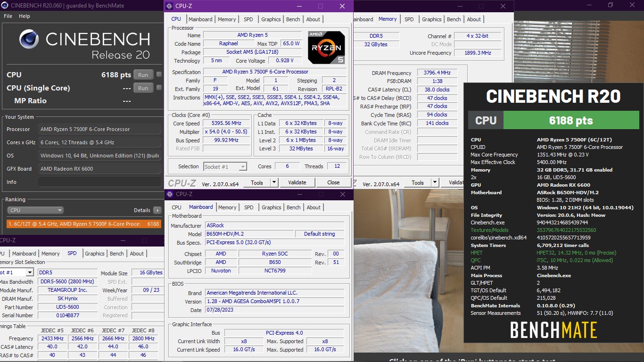Screen dimensions: 644x362
Task: Open the File menu in Cinebench
Action: pos(8,16)
